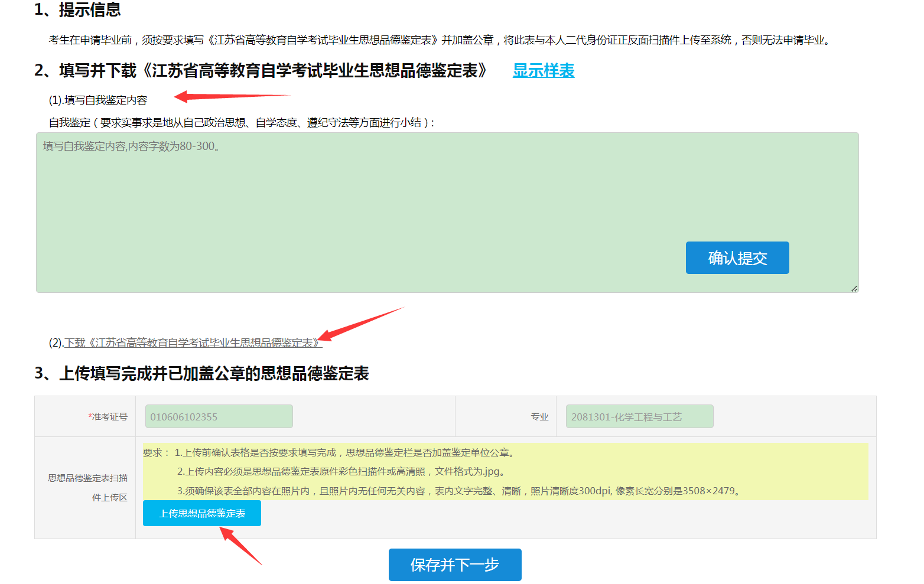Image resolution: width=924 pixels, height=584 pixels.
Task: Download the 思想品德鉴定表 form link
Action: 193,342
